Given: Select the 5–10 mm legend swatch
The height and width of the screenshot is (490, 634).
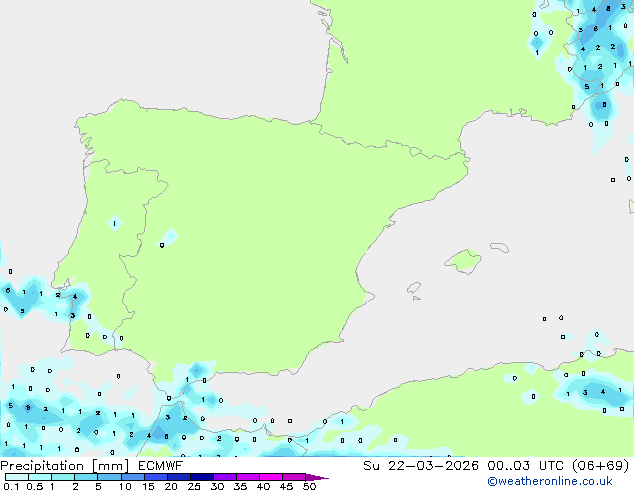Looking at the screenshot, I should tap(109, 477).
